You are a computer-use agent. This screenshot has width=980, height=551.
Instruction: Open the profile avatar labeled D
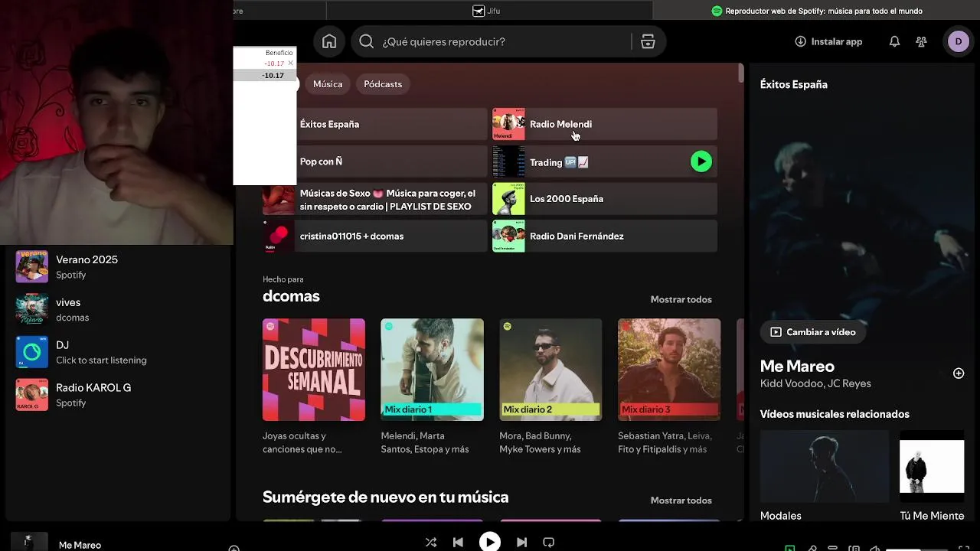(959, 41)
